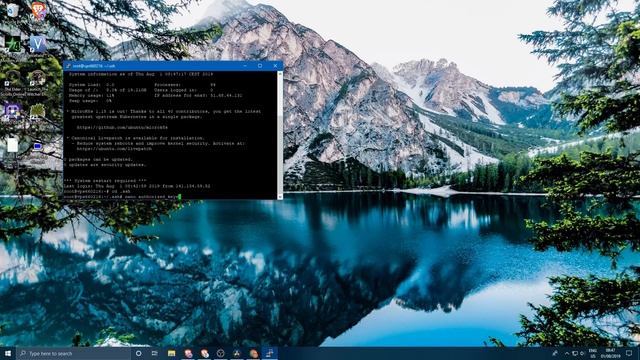Minimize the terminal window

(x=245, y=66)
